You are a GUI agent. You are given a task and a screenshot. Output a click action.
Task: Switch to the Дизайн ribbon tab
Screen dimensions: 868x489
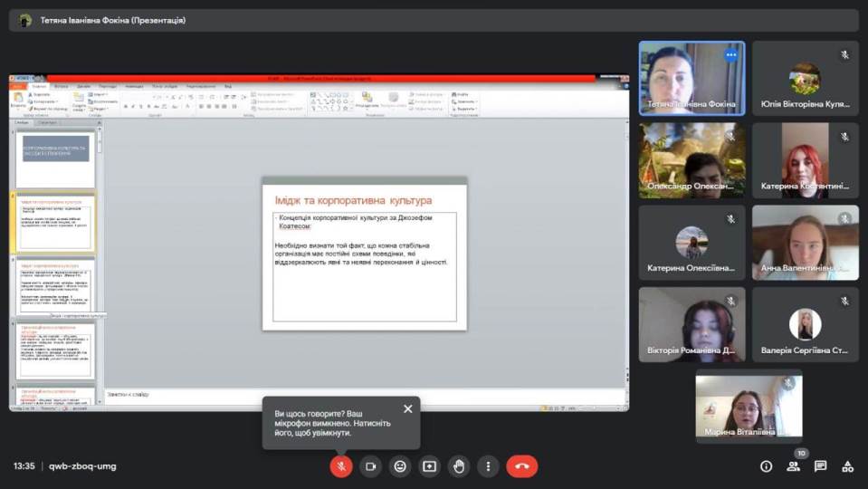[x=83, y=86]
